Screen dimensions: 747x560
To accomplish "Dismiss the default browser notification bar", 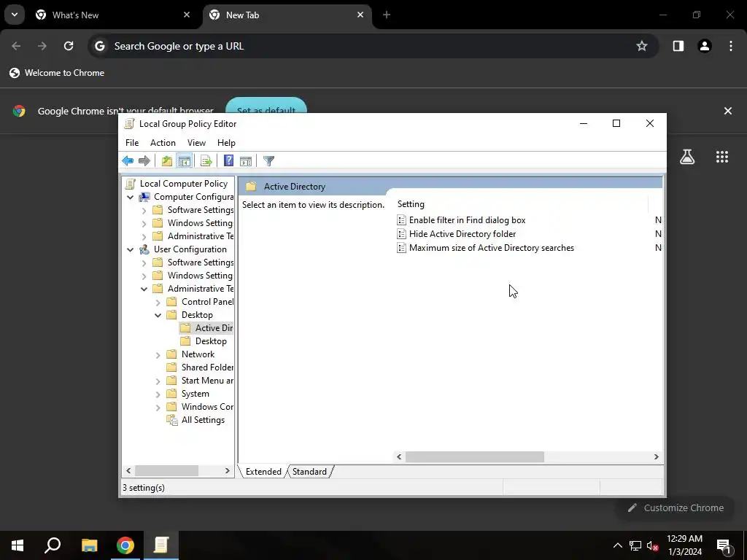I will pyautogui.click(x=727, y=111).
